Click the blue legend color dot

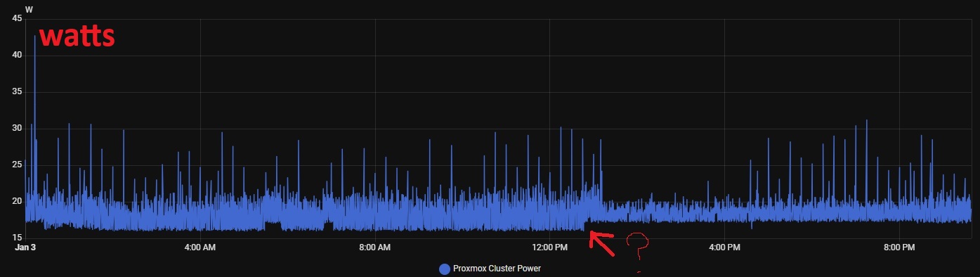pyautogui.click(x=444, y=269)
